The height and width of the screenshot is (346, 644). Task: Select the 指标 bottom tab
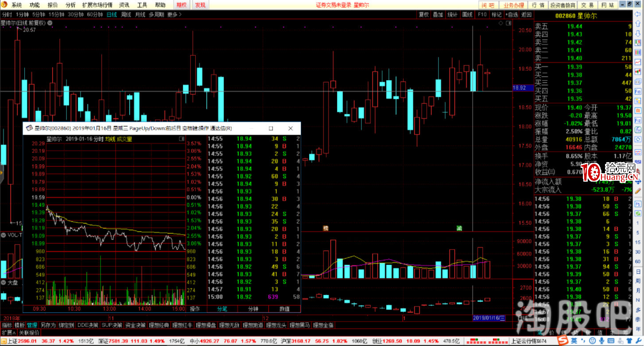point(7,325)
